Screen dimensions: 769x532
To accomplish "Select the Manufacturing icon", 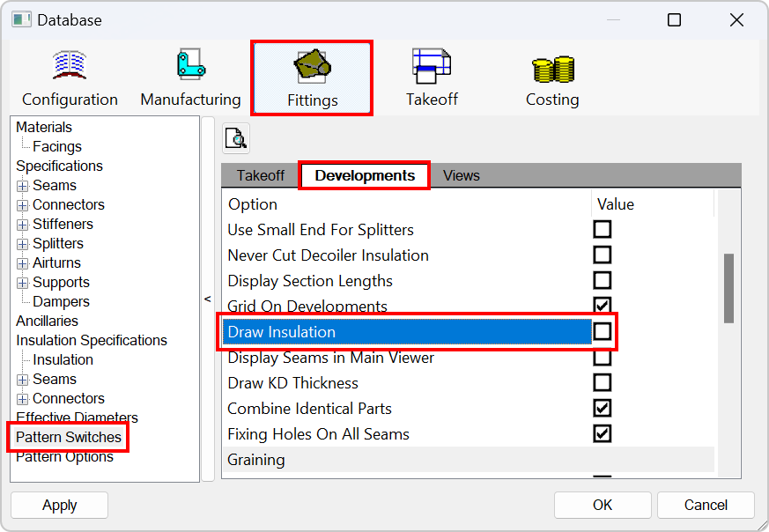I will (x=190, y=77).
